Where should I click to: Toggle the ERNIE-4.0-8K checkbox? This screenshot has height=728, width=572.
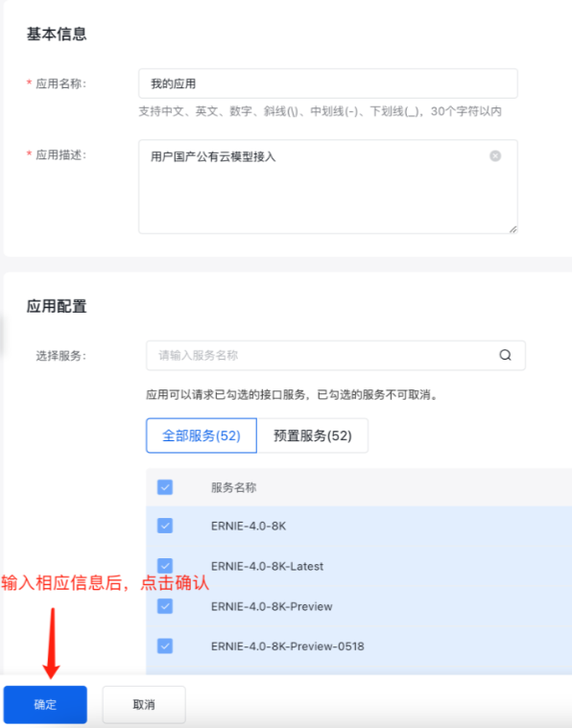click(165, 526)
